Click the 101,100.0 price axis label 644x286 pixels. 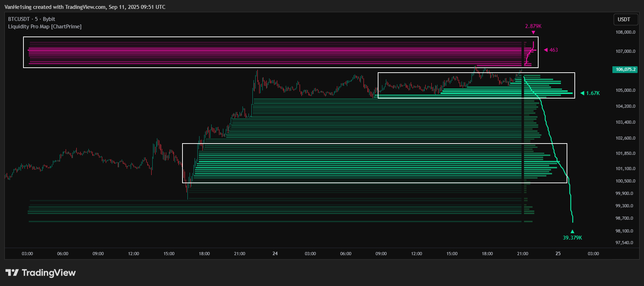pos(626,169)
